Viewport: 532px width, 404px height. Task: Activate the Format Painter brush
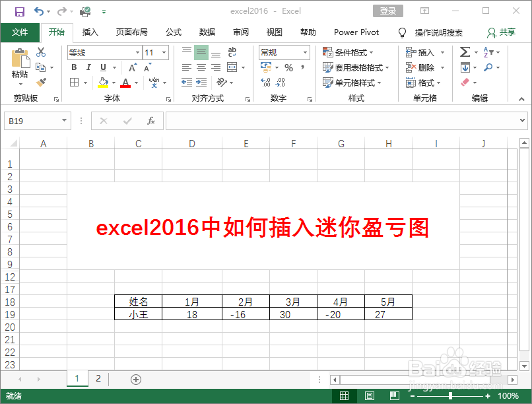pyautogui.click(x=41, y=82)
